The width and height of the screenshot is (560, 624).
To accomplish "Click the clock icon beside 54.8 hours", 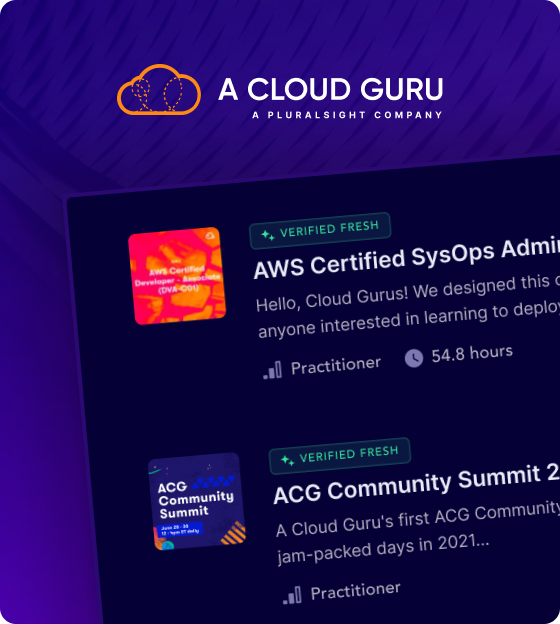I will pos(414,358).
